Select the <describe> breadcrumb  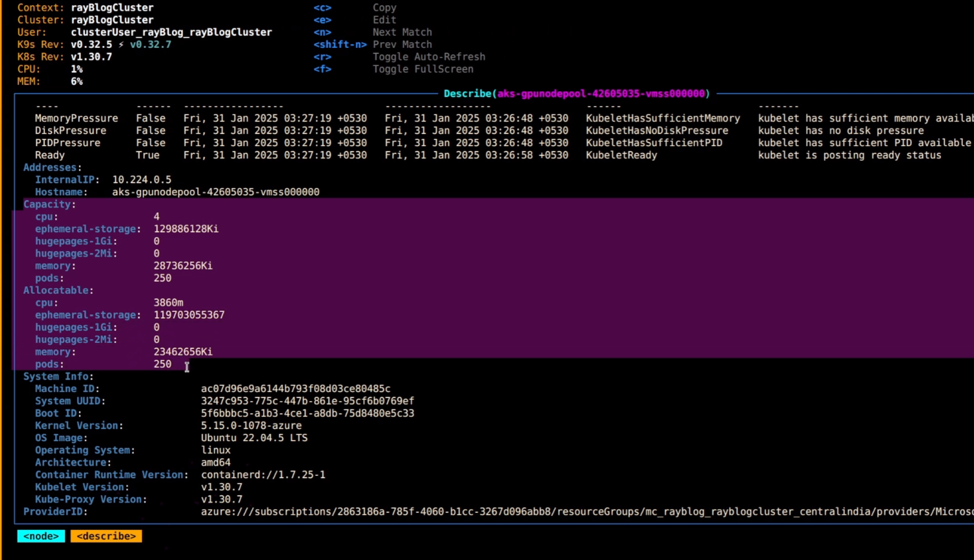[106, 536]
